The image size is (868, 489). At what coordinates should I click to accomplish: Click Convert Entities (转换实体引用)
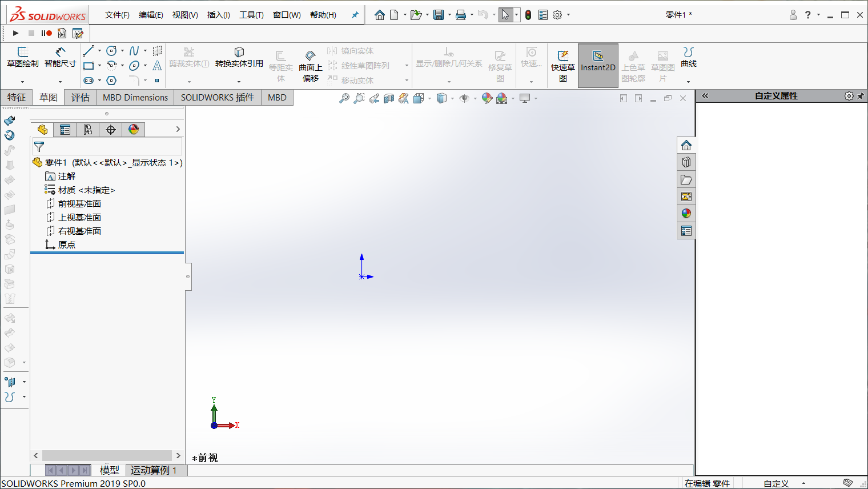pyautogui.click(x=239, y=57)
